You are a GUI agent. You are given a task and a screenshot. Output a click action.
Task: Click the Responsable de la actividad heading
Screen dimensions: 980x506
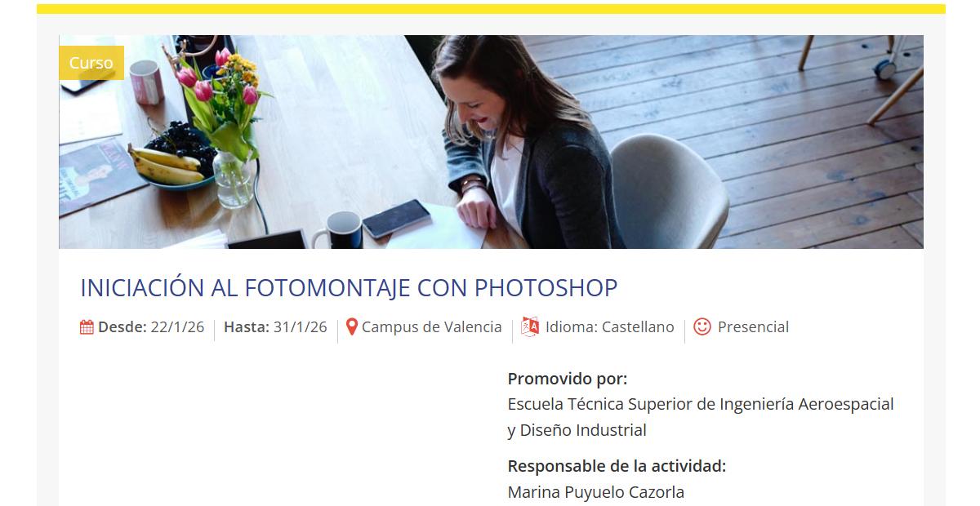[x=617, y=466]
